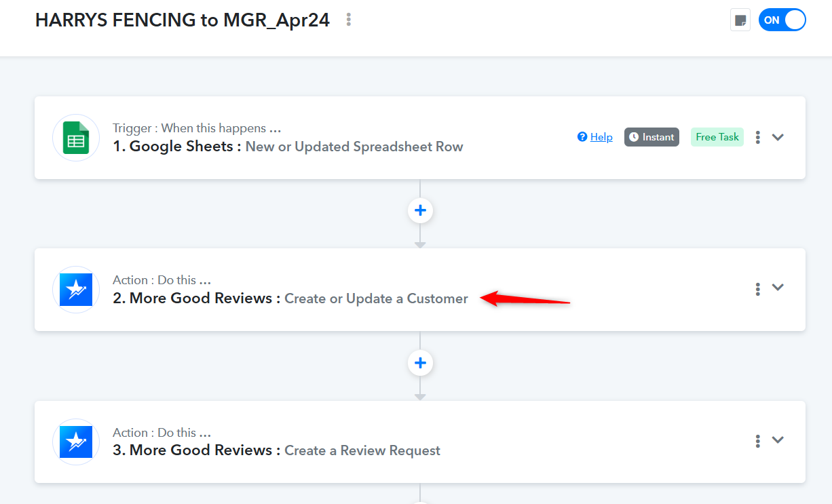Viewport: 832px width, 504px height.
Task: Click the Free Task badge
Action: 717,137
